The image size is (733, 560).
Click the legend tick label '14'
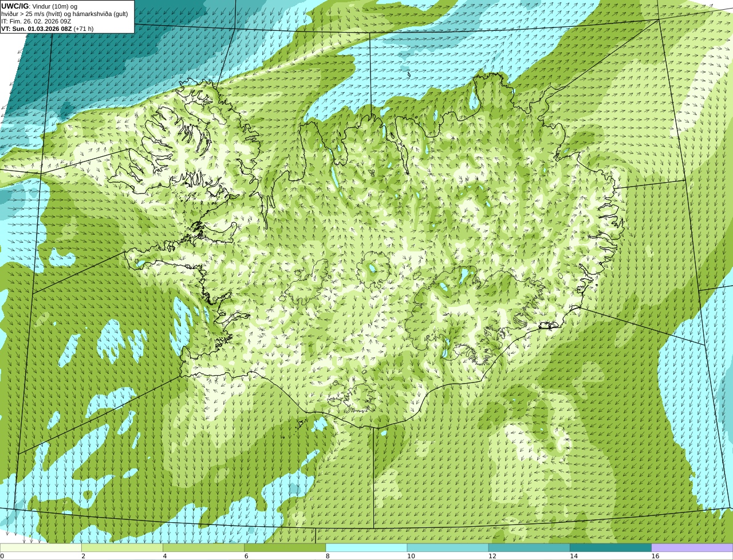click(574, 556)
